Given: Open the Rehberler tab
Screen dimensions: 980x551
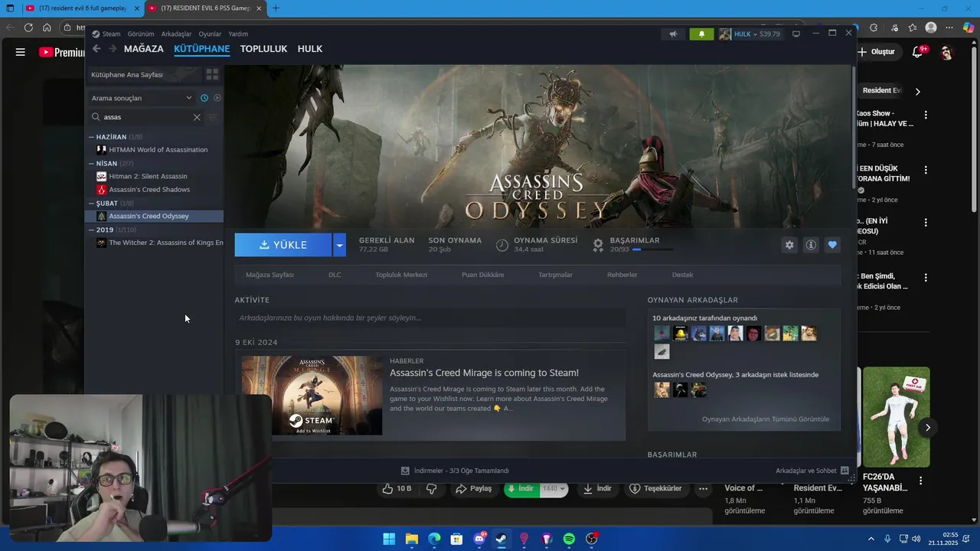Looking at the screenshot, I should tap(622, 275).
